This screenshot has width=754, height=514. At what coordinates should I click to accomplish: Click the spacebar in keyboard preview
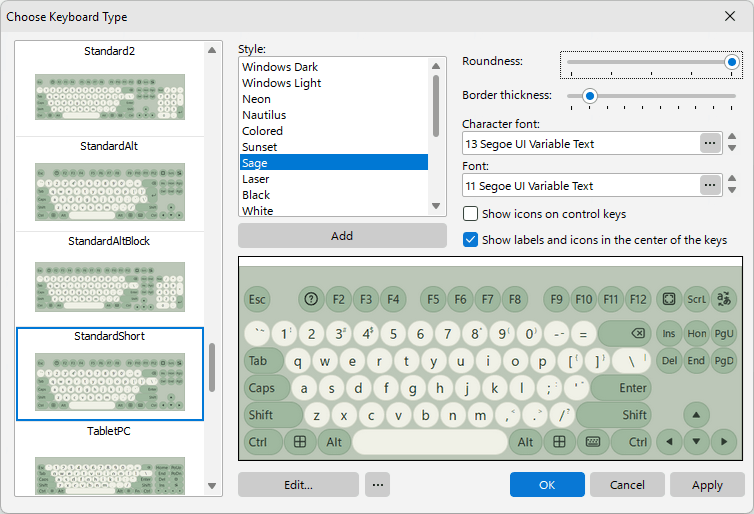[x=430, y=442]
